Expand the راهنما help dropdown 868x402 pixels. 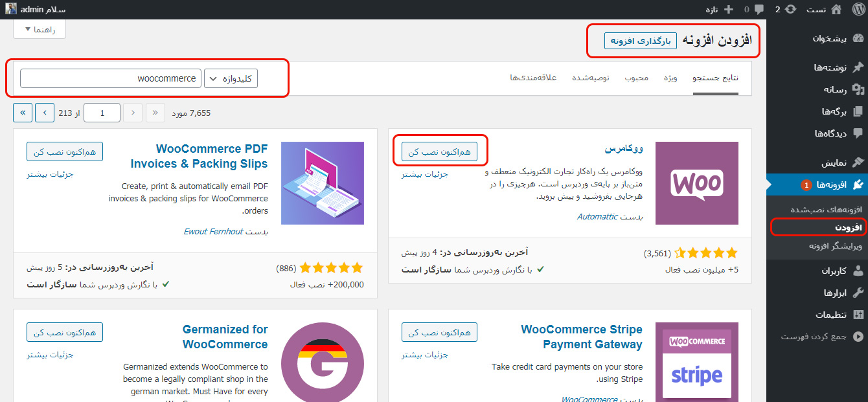[x=40, y=29]
